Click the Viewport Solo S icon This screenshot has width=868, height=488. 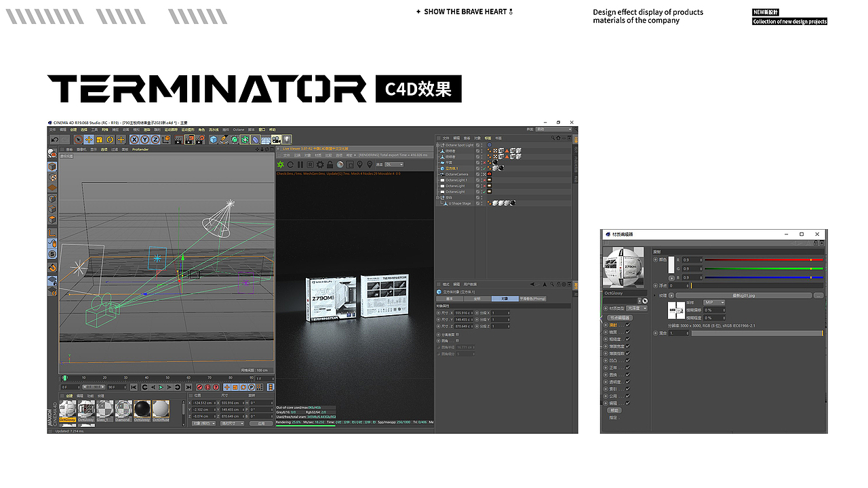pyautogui.click(x=52, y=254)
